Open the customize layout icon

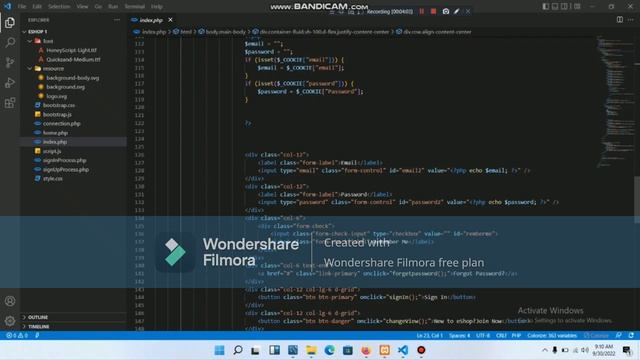577,7
